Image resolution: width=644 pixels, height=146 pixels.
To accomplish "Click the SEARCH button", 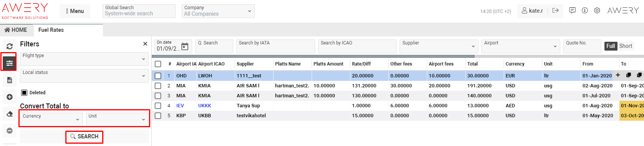I will [84, 136].
